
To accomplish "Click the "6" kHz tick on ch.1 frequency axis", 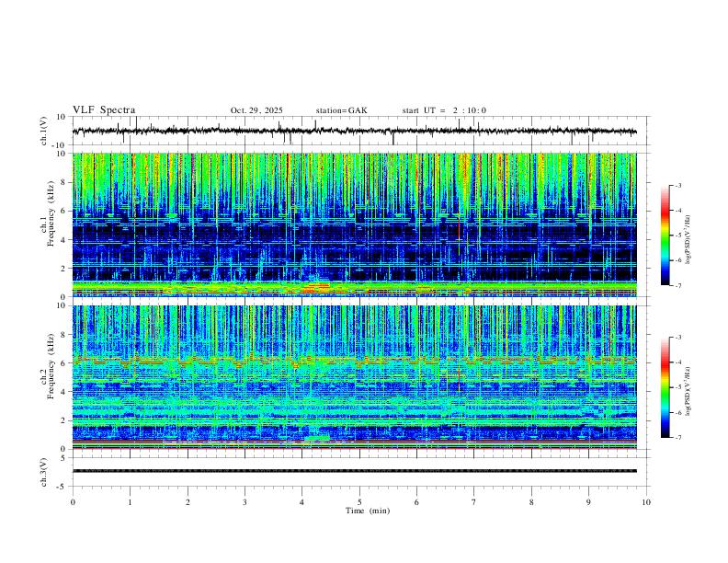I will click(64, 211).
